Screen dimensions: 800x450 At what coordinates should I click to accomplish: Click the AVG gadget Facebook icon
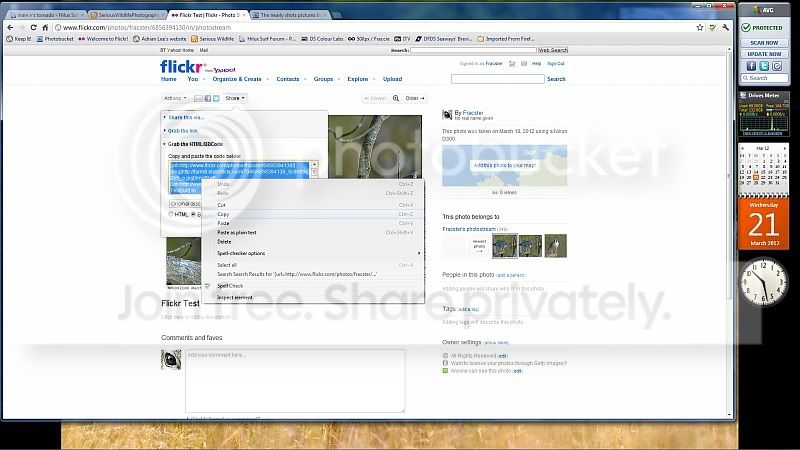click(x=751, y=66)
